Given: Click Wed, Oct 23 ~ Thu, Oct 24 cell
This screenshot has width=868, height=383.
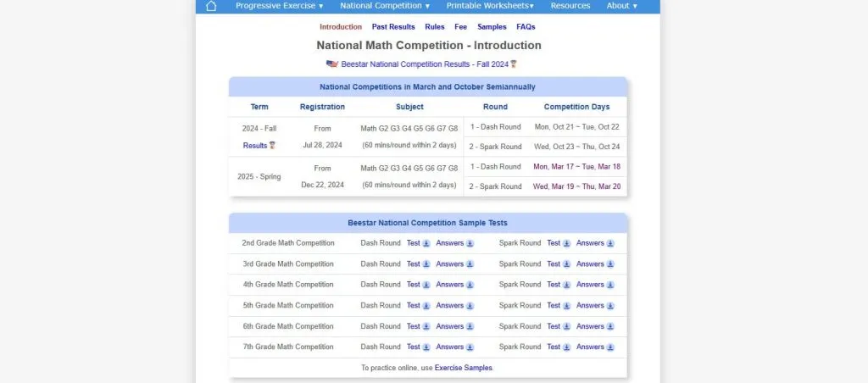Looking at the screenshot, I should pyautogui.click(x=576, y=147).
